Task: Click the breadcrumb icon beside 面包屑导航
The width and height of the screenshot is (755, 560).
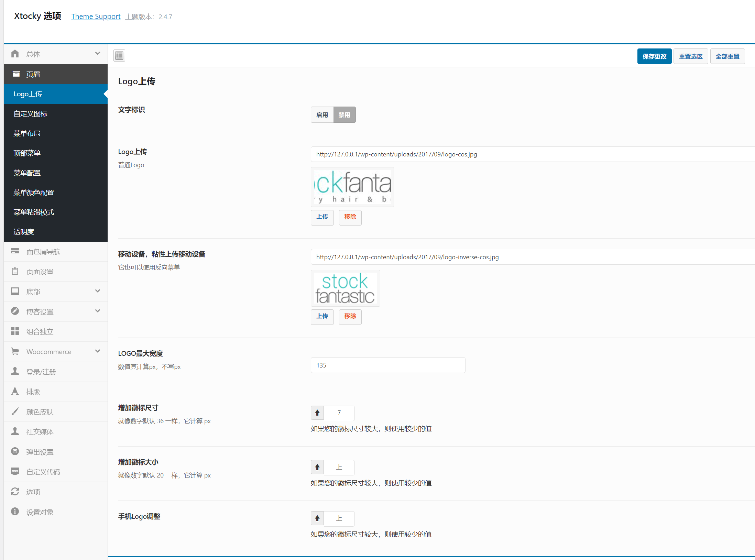Action: click(x=15, y=251)
